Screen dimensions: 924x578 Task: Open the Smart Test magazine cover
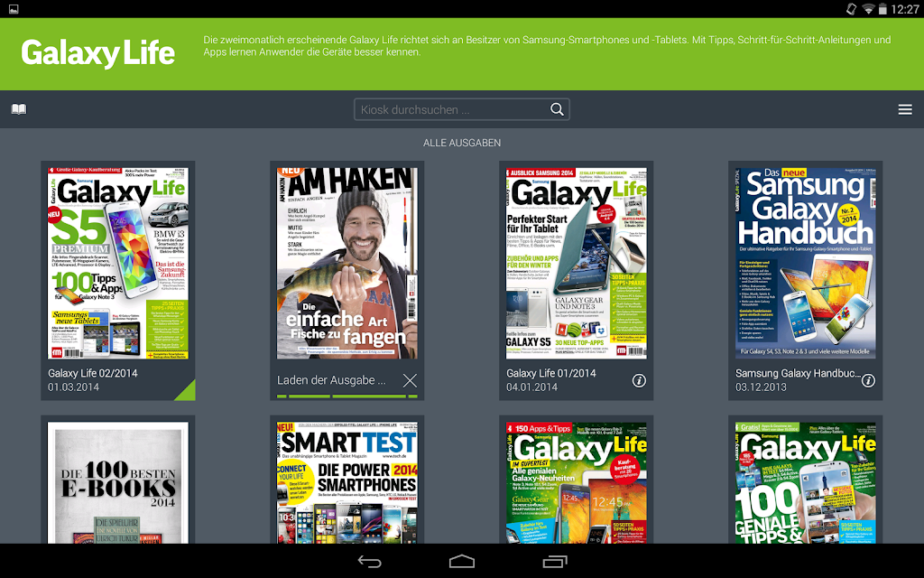tap(347, 482)
